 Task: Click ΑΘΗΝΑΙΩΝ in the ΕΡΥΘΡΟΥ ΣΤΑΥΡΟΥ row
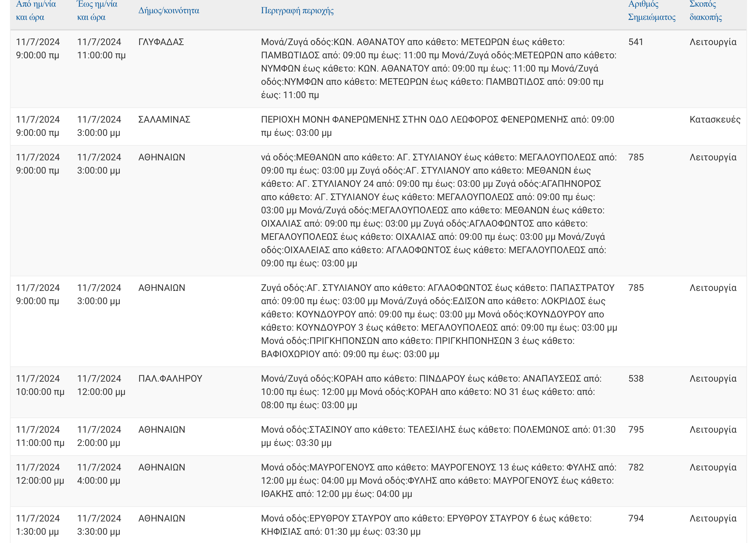click(x=162, y=518)
